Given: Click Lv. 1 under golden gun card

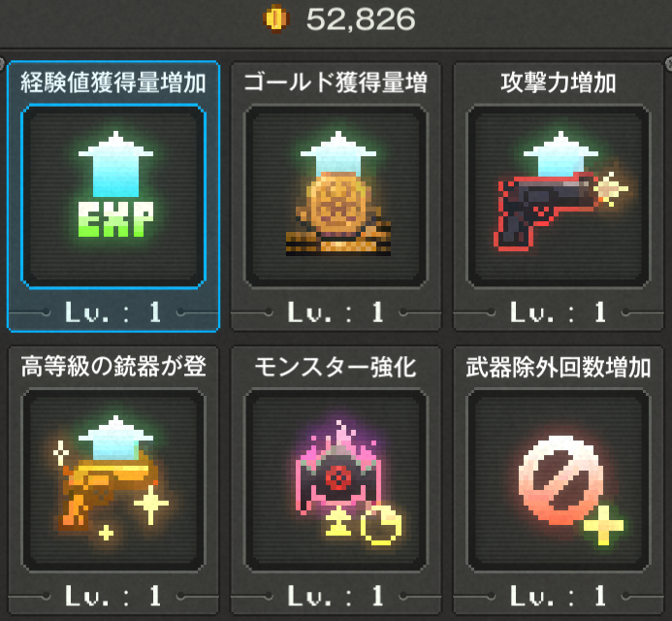Looking at the screenshot, I should point(113,596).
